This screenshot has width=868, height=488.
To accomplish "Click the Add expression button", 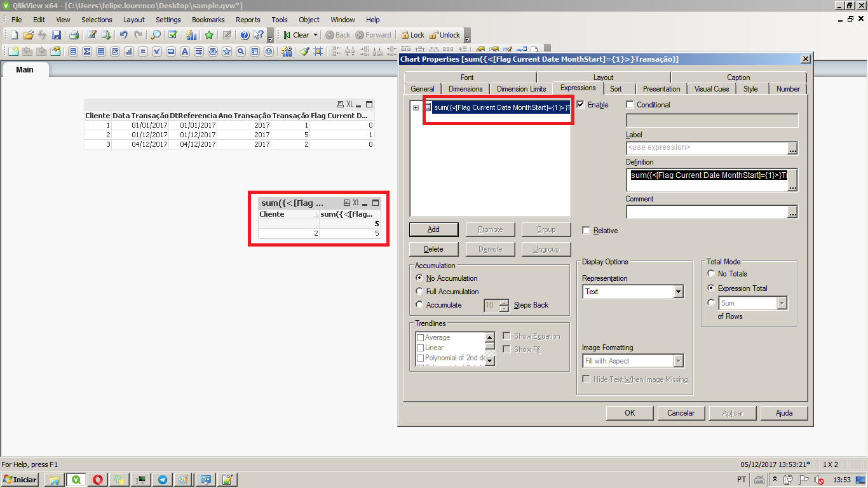I will (x=433, y=229).
